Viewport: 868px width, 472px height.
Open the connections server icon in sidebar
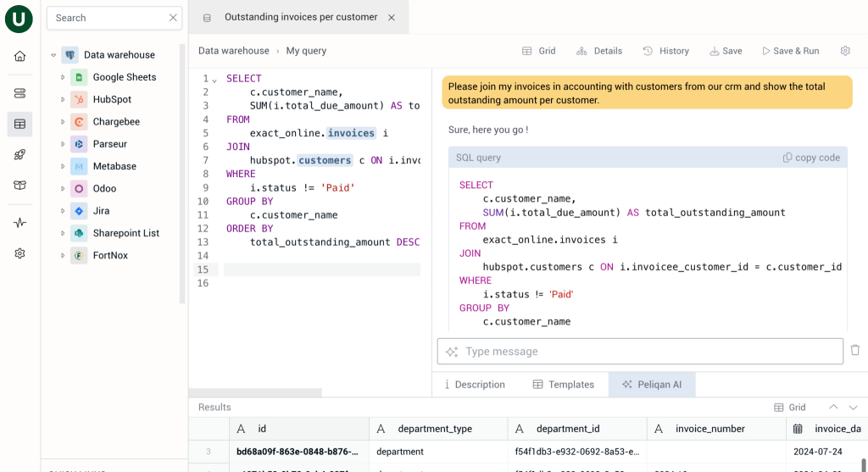[20, 93]
